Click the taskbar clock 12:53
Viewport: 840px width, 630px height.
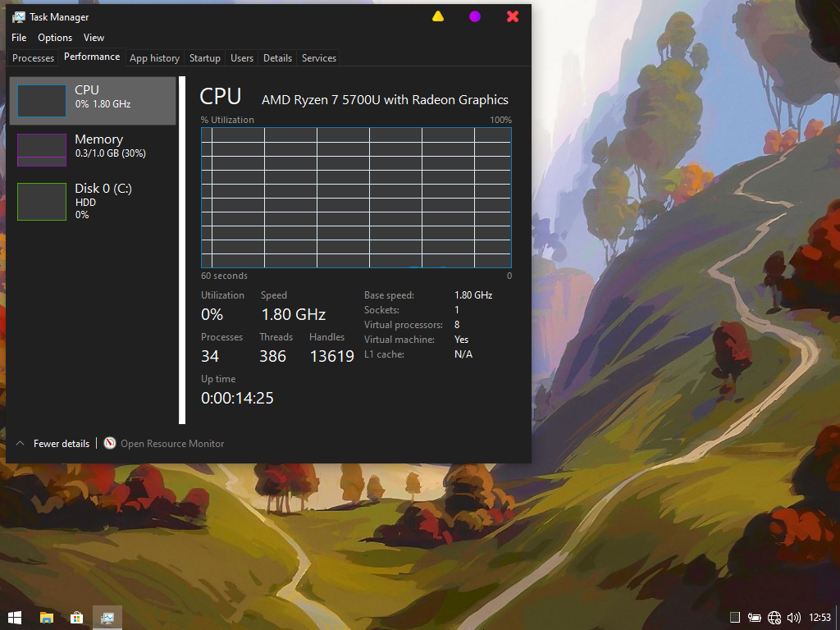point(819,618)
